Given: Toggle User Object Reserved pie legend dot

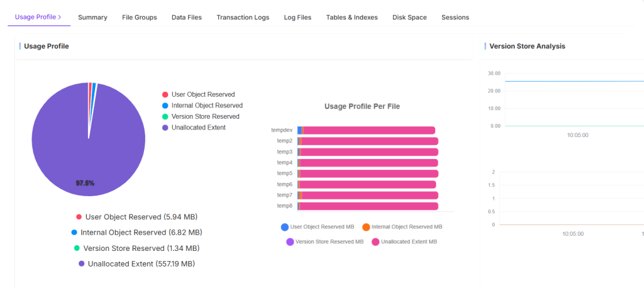Looking at the screenshot, I should (165, 95).
